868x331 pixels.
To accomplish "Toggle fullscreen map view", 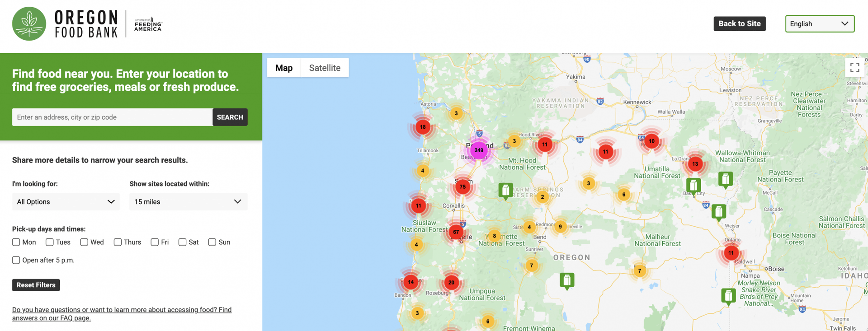I will pyautogui.click(x=854, y=68).
